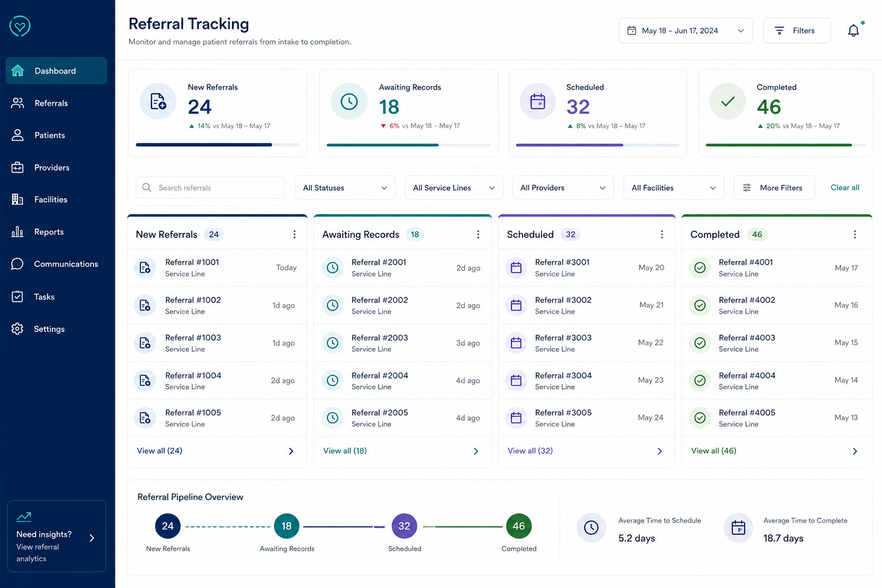The image size is (882, 588).
Task: Click the Search referrals input field
Action: 210,188
